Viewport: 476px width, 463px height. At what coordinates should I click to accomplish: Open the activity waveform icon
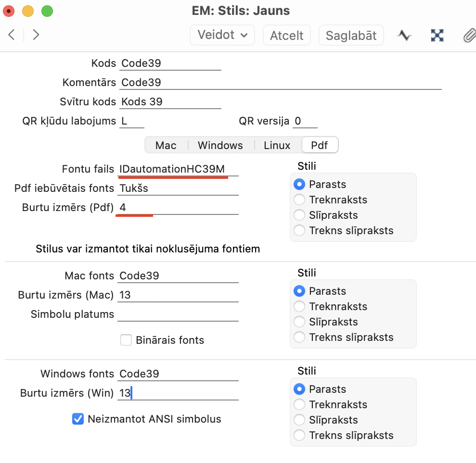click(404, 36)
